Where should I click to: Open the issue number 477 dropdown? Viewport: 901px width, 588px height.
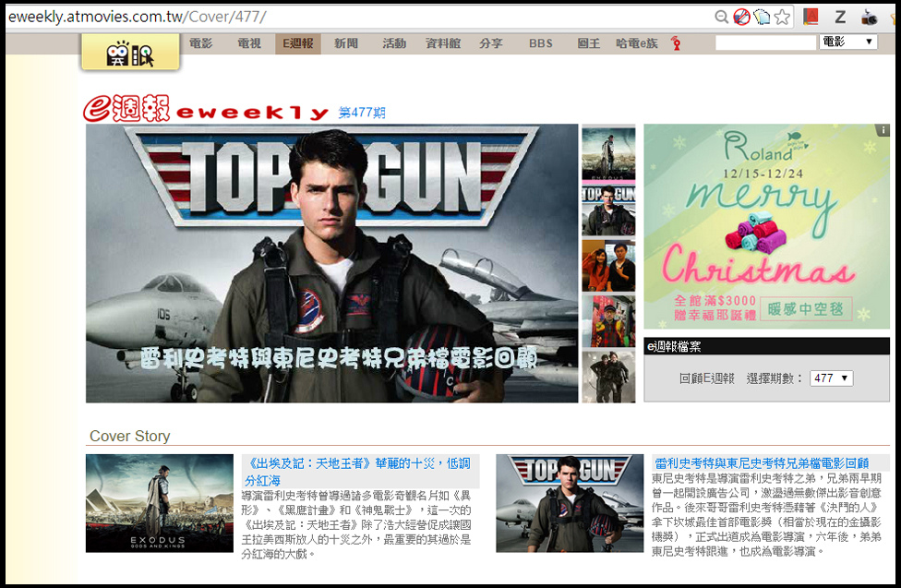click(x=831, y=378)
